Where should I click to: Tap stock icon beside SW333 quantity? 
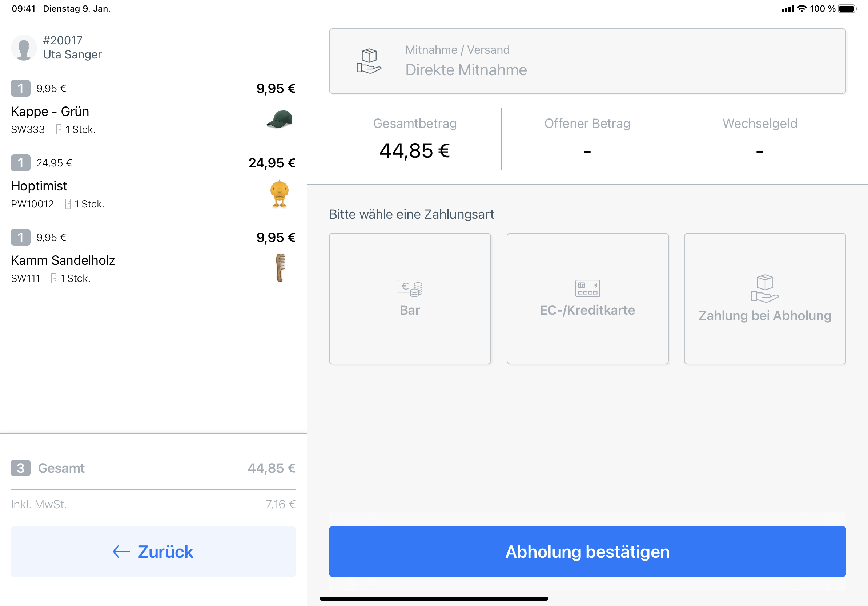click(x=59, y=130)
